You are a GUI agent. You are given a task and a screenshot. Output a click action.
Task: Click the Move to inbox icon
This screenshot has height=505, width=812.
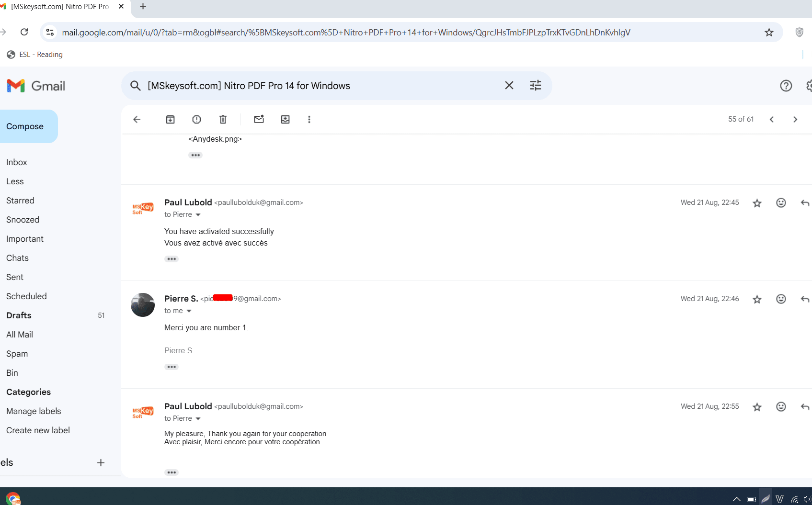tap(285, 120)
